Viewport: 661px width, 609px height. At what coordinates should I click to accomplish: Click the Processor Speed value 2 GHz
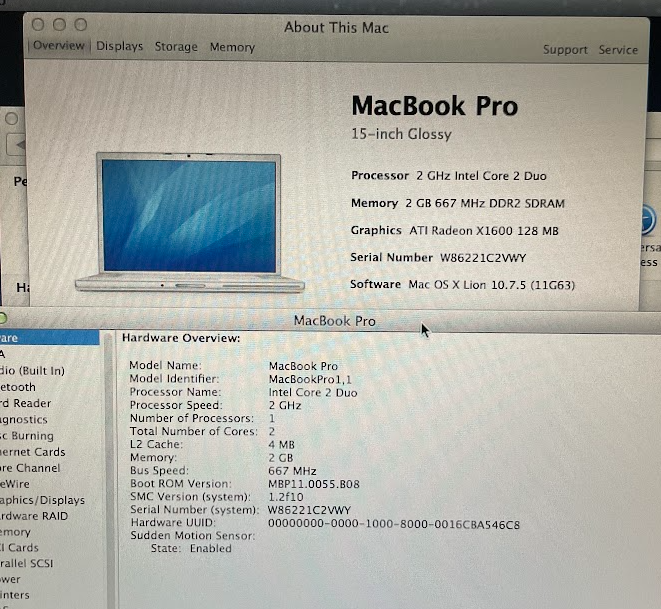[x=285, y=405]
